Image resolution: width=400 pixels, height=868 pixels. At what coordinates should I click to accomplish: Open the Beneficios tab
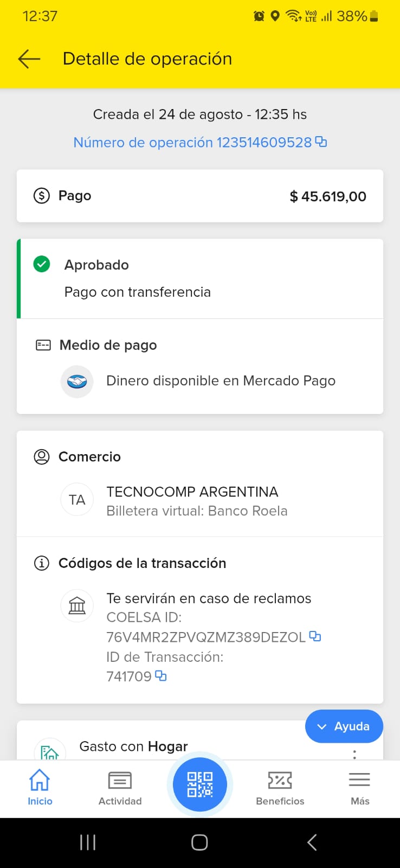pos(280,787)
